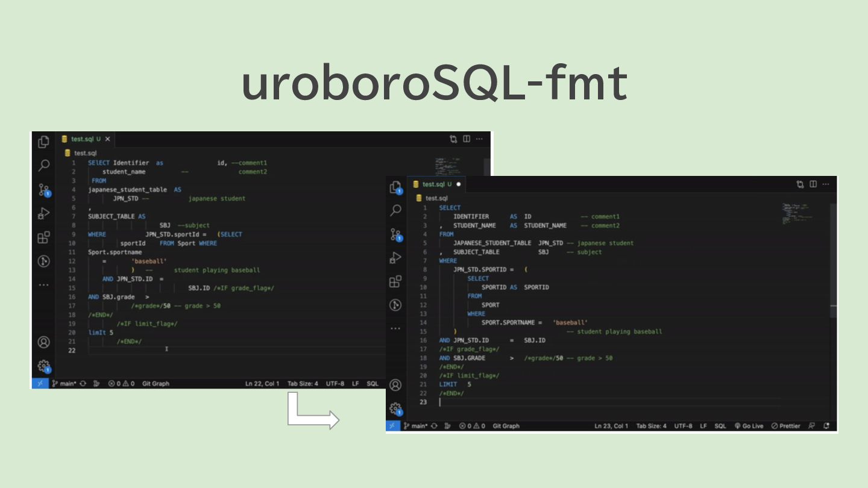The height and width of the screenshot is (488, 868).
Task: Click SQL language mode in right window
Action: pos(720,426)
